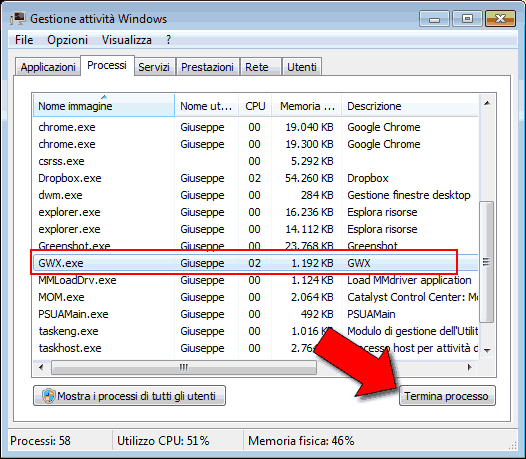Open the Utenti tab

pyautogui.click(x=302, y=67)
